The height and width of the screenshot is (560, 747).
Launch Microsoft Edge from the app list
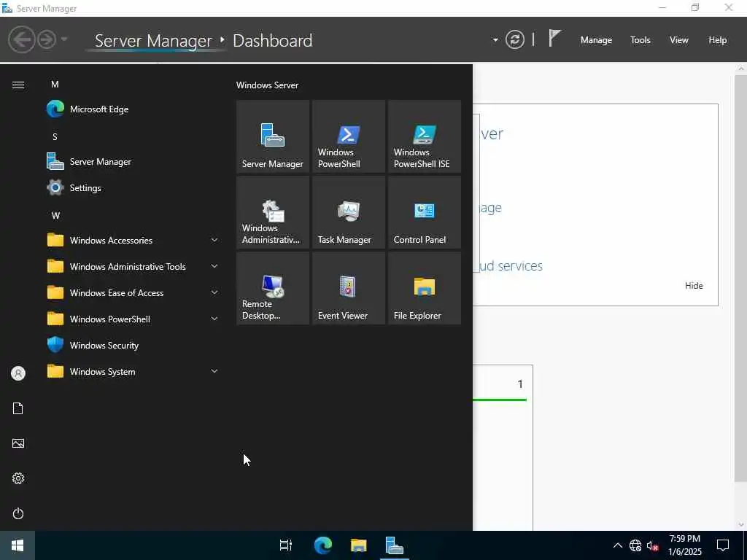coord(133,109)
